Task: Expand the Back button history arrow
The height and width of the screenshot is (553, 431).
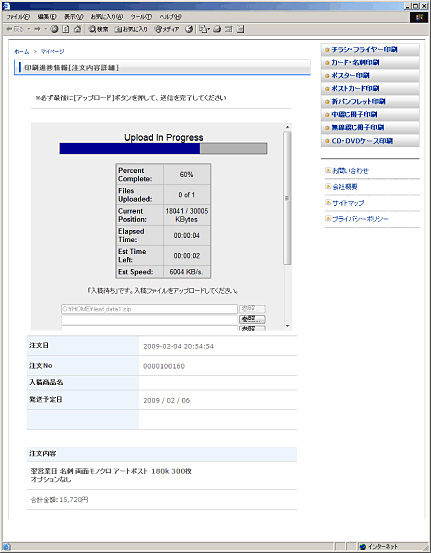Action: click(x=29, y=29)
